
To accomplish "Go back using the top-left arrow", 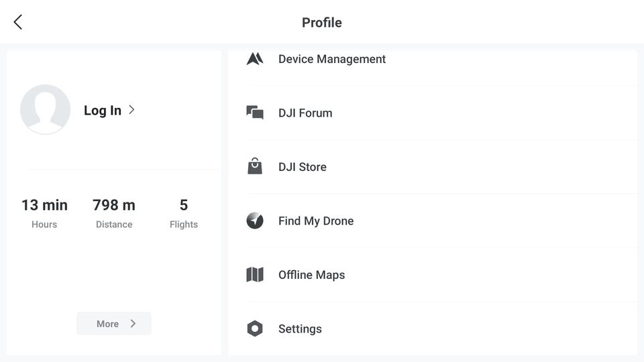I will tap(17, 22).
